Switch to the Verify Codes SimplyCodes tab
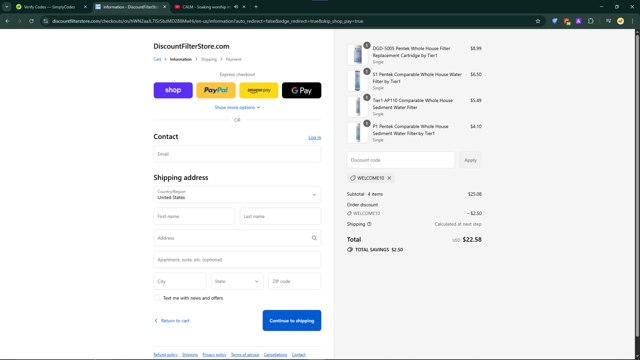This screenshot has height=360, width=640. tap(49, 7)
